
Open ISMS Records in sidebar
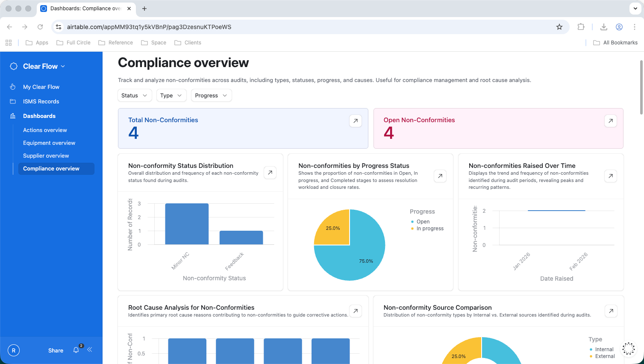[x=41, y=102]
